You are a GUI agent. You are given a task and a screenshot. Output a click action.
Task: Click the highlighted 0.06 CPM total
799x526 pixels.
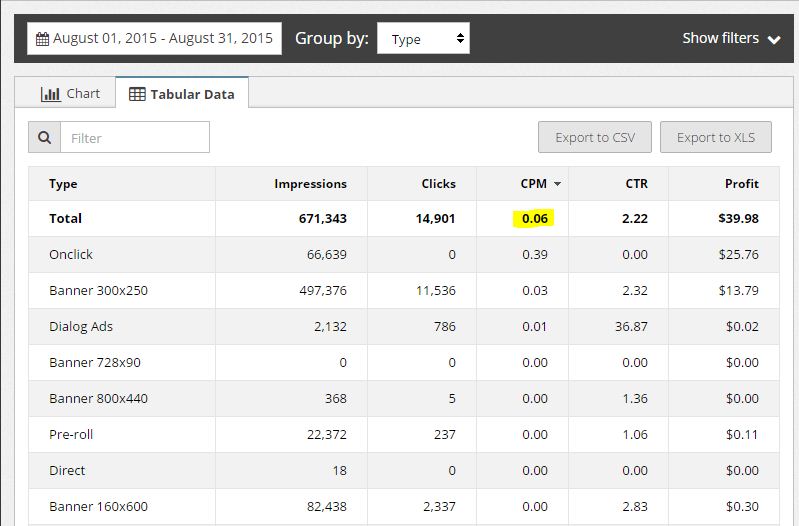535,219
